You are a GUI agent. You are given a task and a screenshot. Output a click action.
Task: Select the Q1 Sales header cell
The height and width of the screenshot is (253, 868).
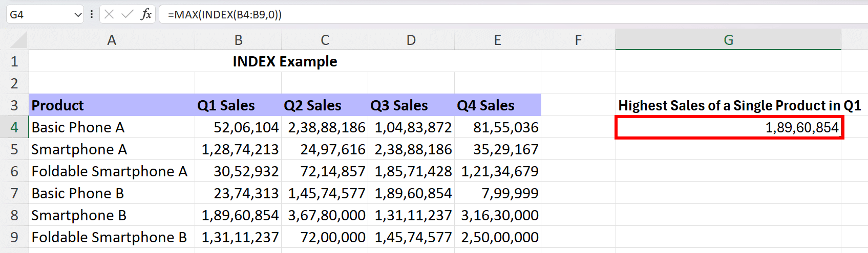(x=238, y=105)
